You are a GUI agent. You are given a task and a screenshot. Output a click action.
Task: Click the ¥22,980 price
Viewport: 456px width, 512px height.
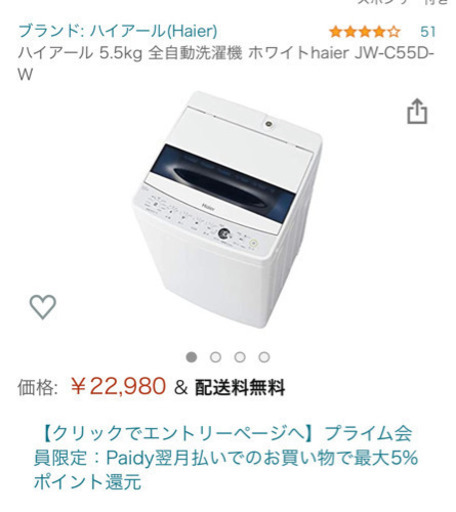click(118, 386)
